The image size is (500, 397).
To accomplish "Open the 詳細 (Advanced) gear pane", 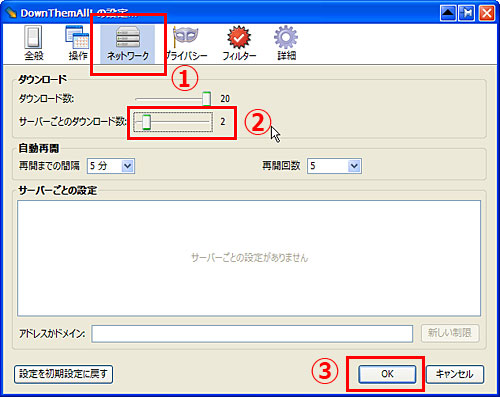I will (x=286, y=43).
